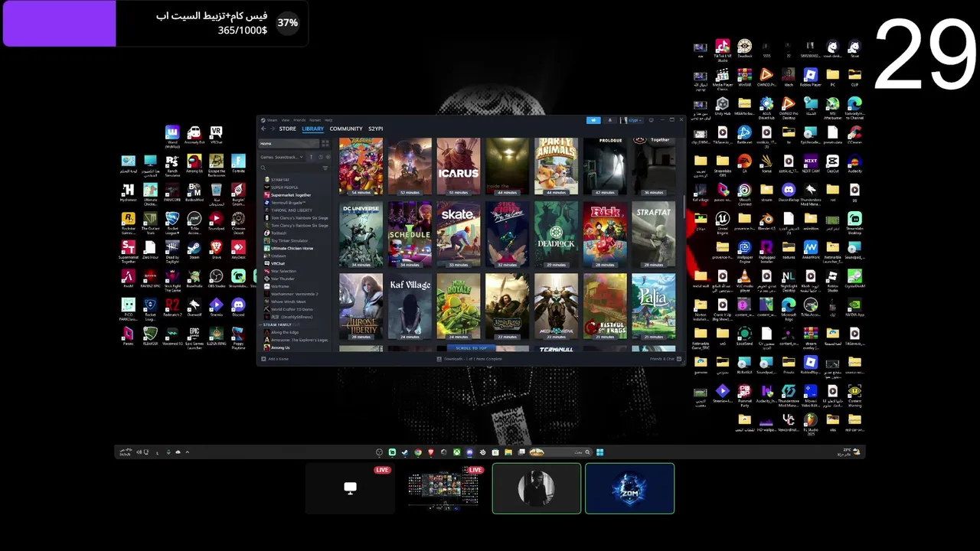
Task: Select Ultimate Chicken Horse in library list
Action: point(292,248)
